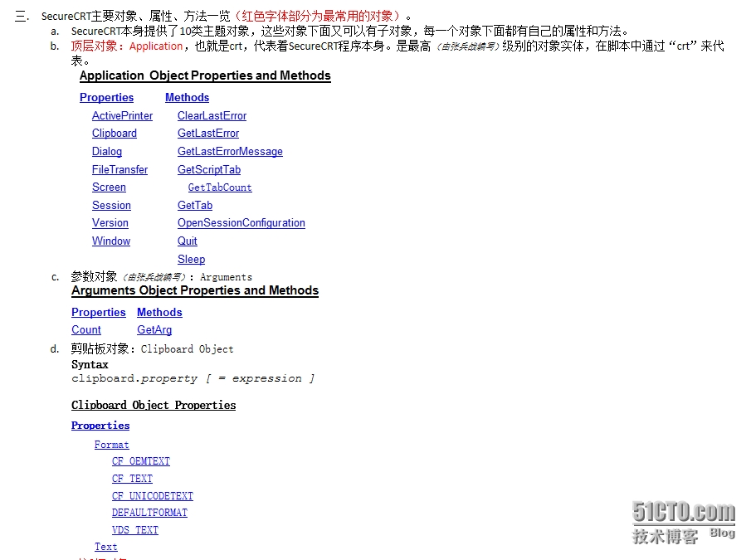
Task: Click the '剪贴板对象: Clipboard Object' text
Action: click(153, 349)
